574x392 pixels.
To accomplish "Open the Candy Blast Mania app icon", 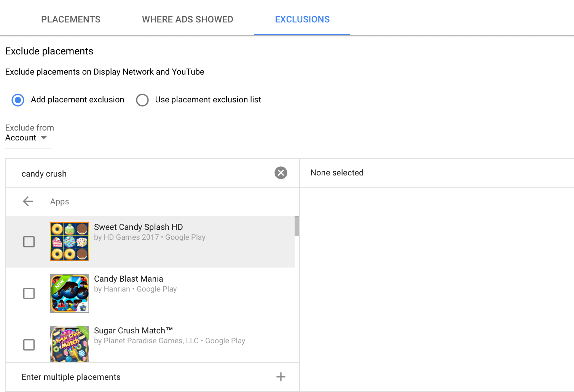I will (70, 293).
